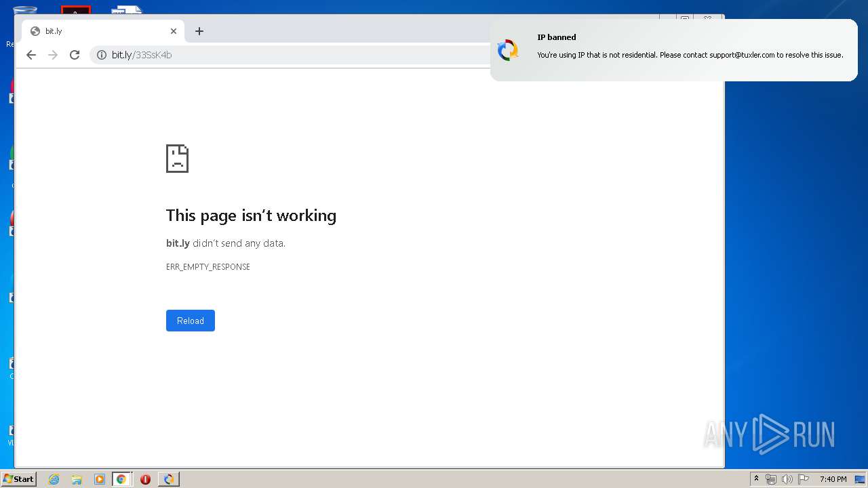Launch Internet Explorer from the taskbar
Image resolution: width=868 pixels, height=488 pixels.
(x=54, y=479)
